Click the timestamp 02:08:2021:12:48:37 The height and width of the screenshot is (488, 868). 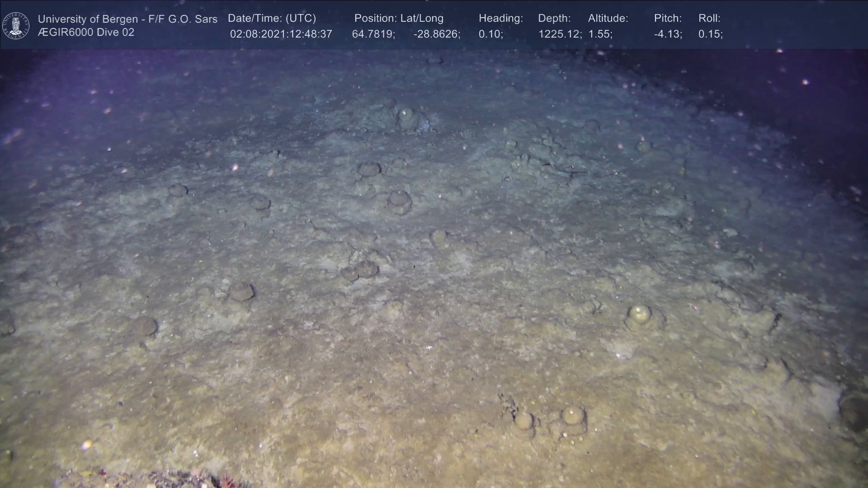(x=281, y=34)
